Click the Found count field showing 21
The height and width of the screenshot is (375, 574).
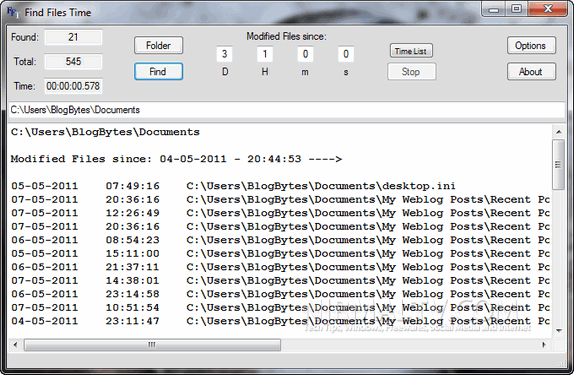[x=73, y=37]
